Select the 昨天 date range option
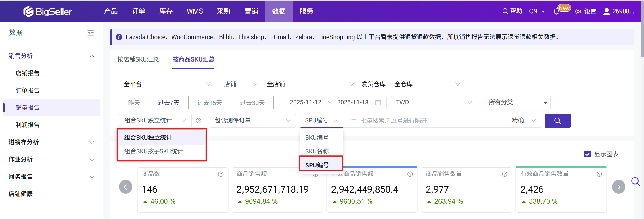This screenshot has height=219, width=644. coord(134,103)
